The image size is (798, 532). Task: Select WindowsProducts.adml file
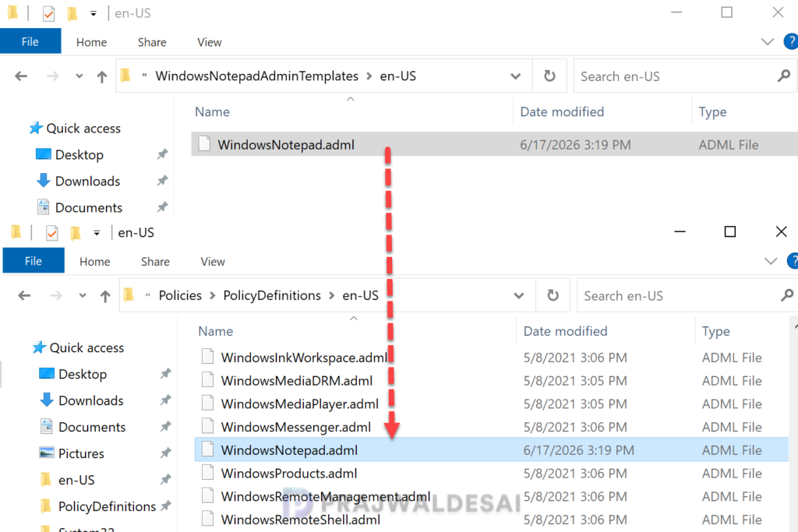(x=492, y=473)
